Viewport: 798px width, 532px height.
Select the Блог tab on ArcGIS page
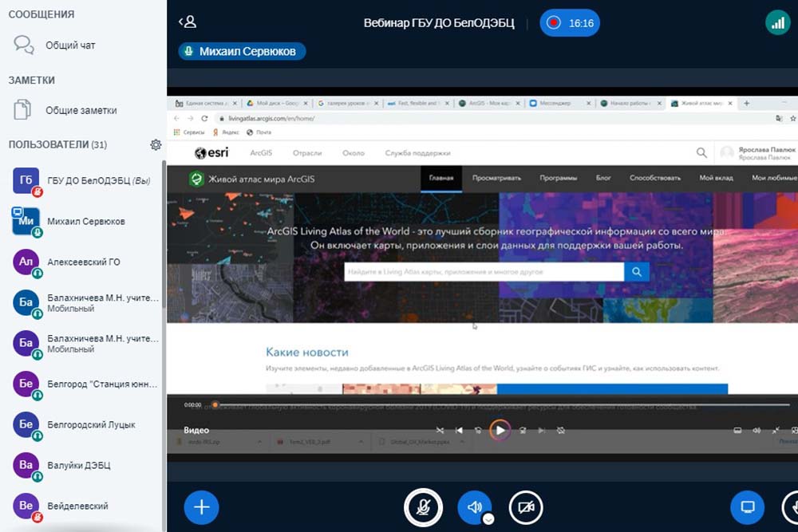603,179
